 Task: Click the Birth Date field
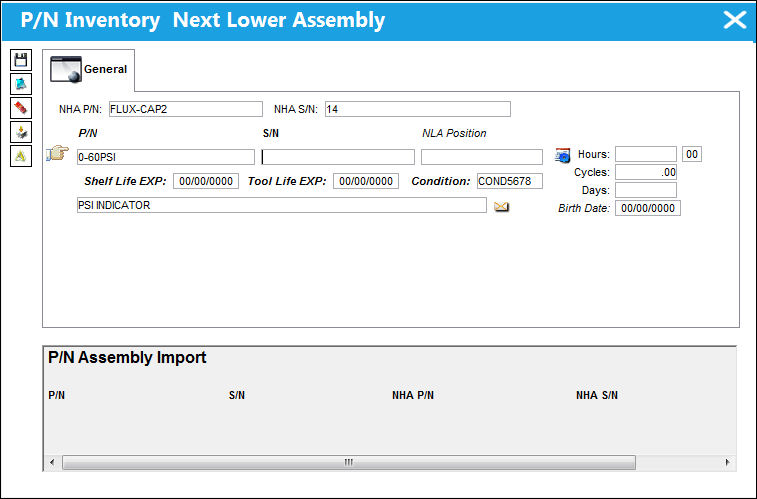648,208
